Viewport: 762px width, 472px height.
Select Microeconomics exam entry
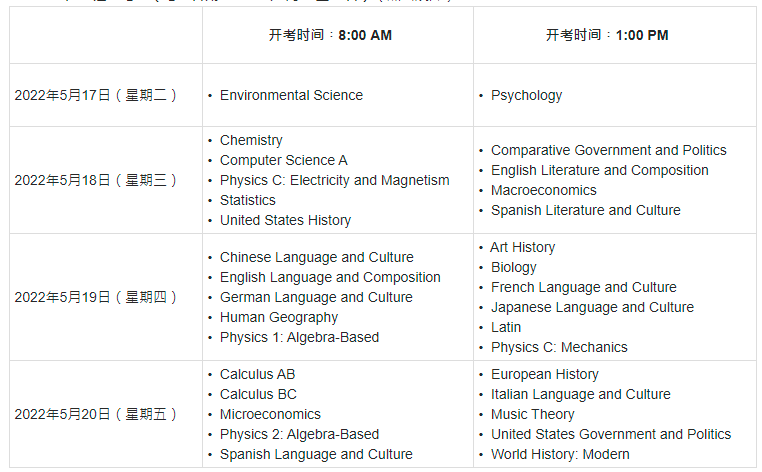270,414
